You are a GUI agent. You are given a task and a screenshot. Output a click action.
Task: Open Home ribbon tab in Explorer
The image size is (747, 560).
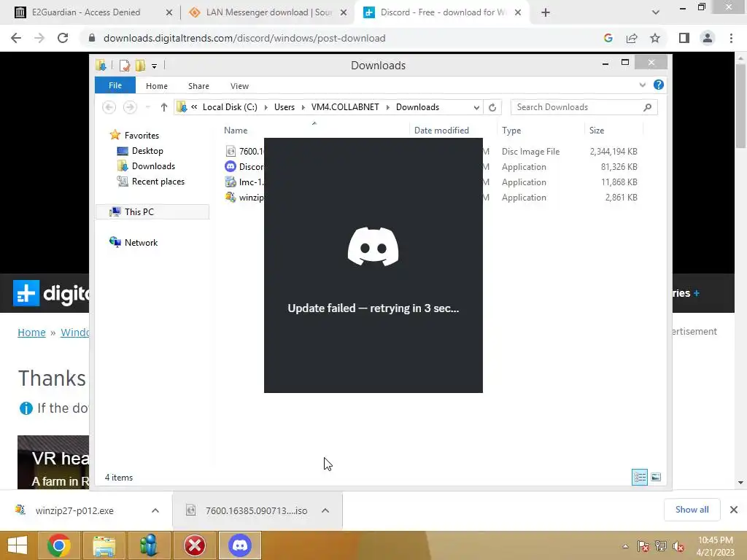157,86
